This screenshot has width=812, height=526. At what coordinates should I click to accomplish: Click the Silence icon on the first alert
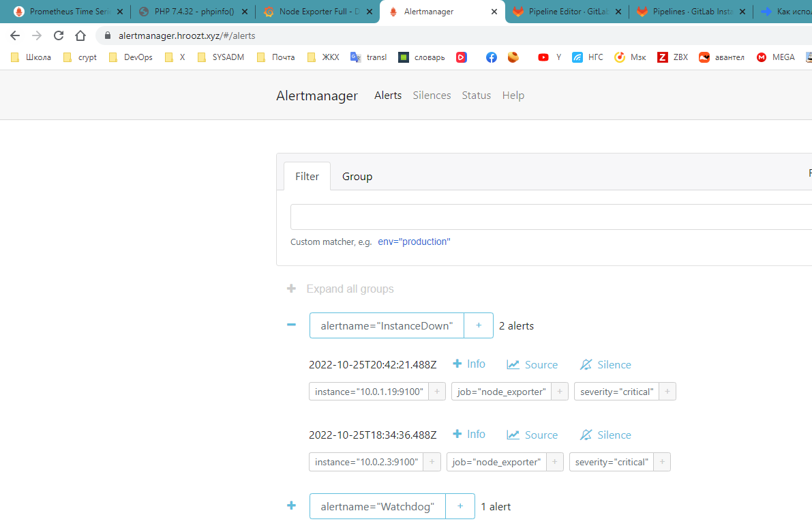coord(605,364)
